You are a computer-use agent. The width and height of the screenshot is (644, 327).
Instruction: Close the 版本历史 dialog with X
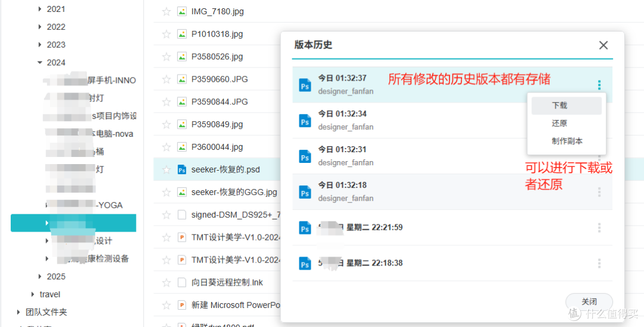[603, 45]
